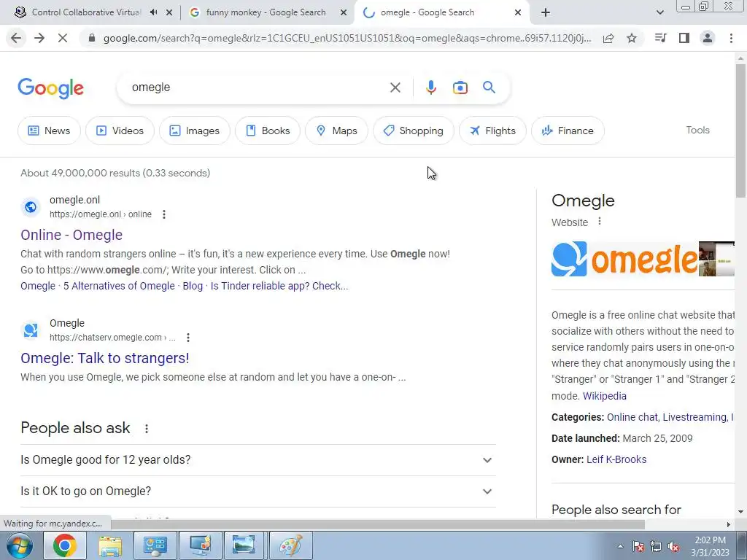This screenshot has height=560, width=747.
Task: Clear the search box with the X
Action: pyautogui.click(x=395, y=87)
